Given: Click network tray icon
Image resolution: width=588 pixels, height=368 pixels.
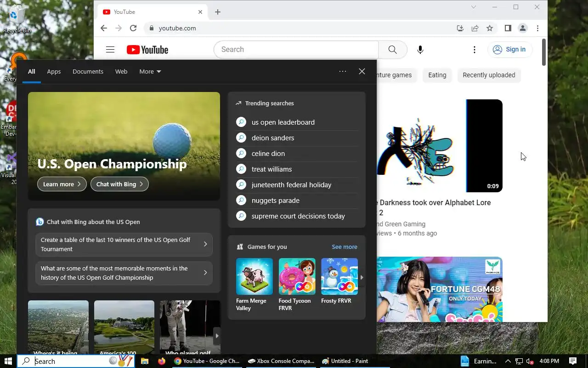Looking at the screenshot, I should 519,361.
